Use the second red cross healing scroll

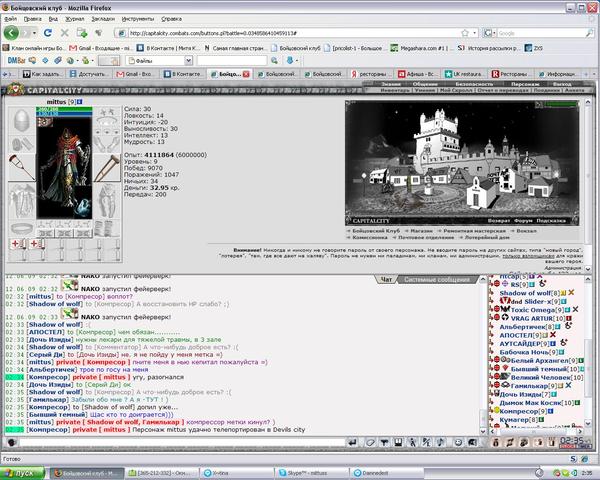(x=36, y=243)
